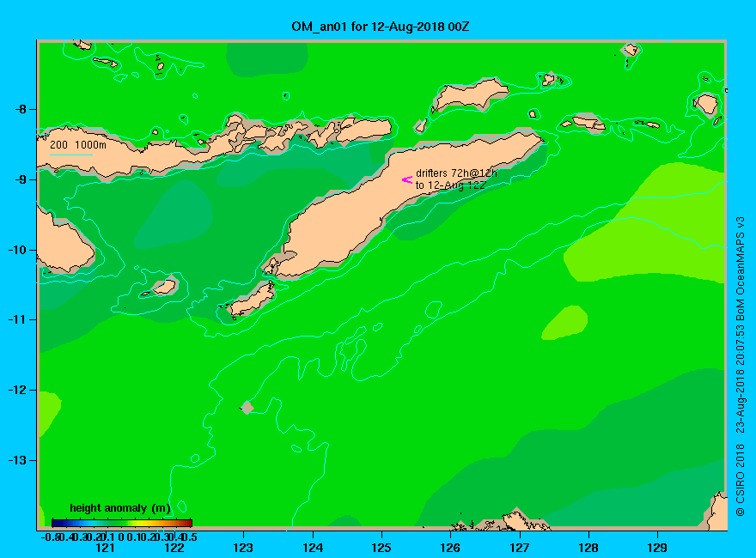Screen dimensions: 756x558
Task: Click longitude tick label 125
Action: pos(381,548)
